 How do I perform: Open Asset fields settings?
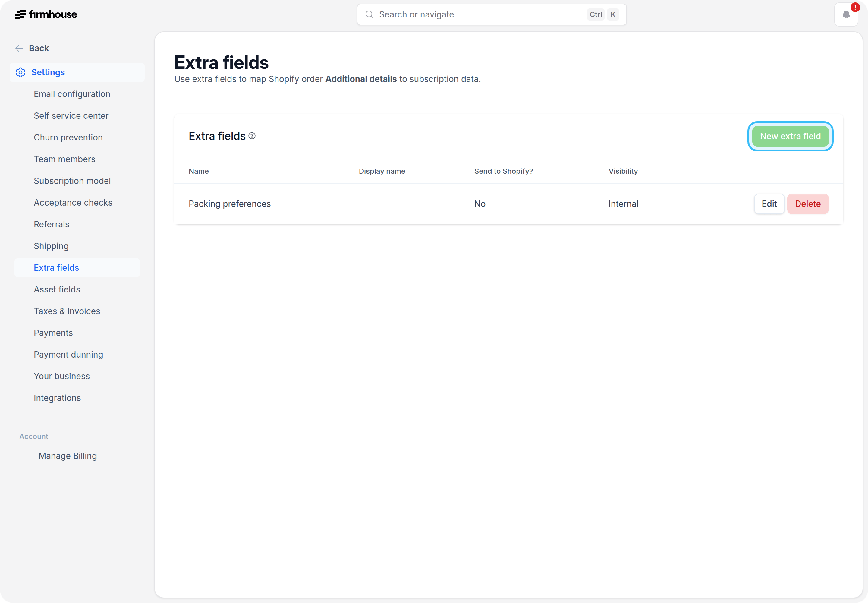pos(57,289)
